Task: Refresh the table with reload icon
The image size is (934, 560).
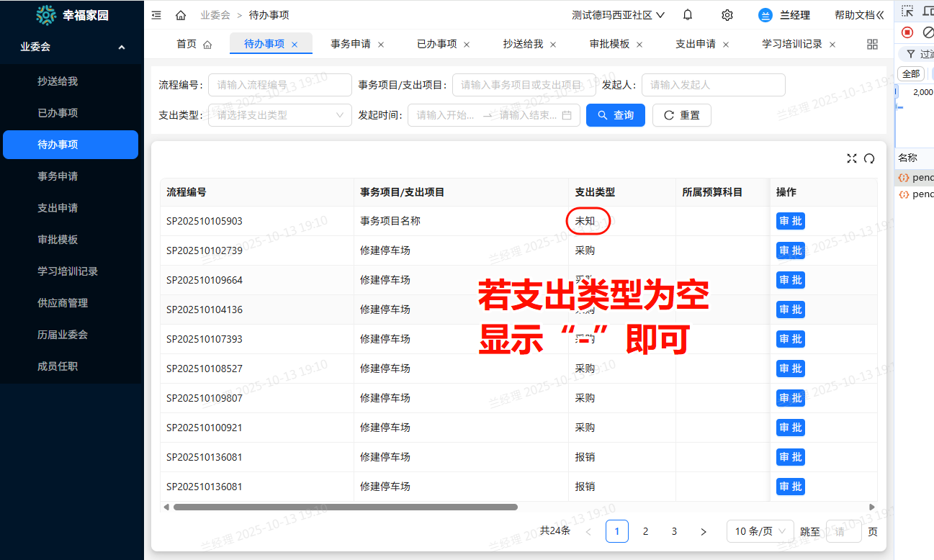Action: (869, 158)
